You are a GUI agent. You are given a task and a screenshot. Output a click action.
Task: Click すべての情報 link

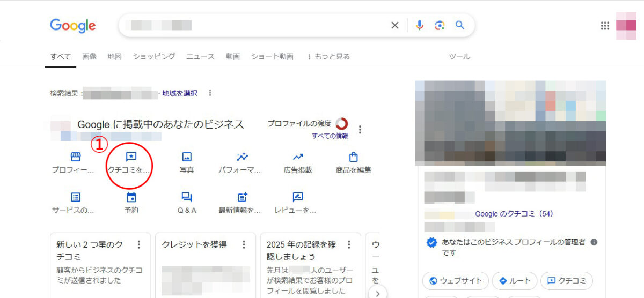coord(330,136)
